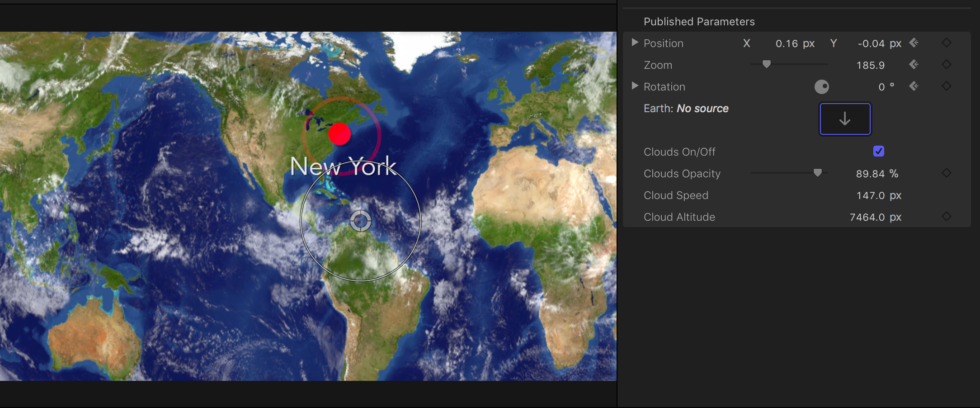Click the Rotation keyframe navigation arrows
This screenshot has width=980, height=408.
pos(914,86)
